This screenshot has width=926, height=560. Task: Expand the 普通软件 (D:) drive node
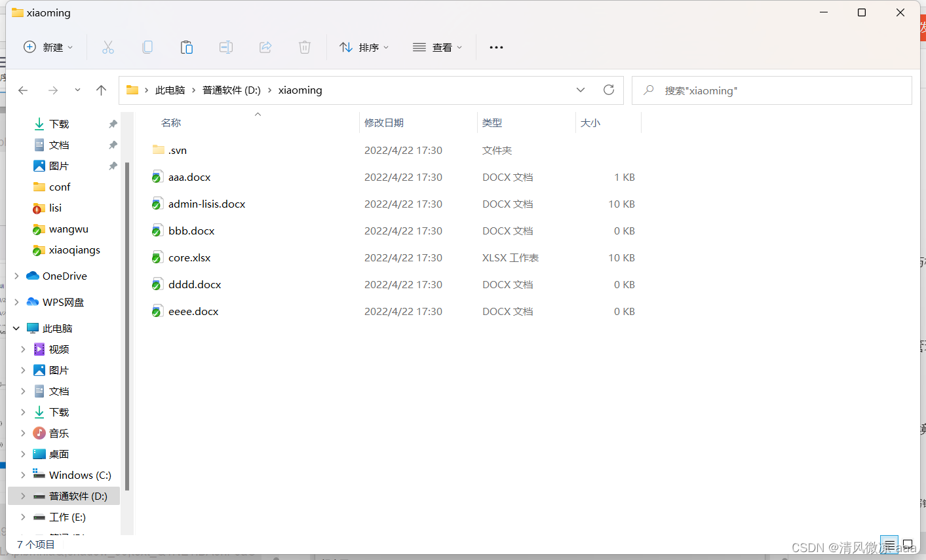pos(23,496)
